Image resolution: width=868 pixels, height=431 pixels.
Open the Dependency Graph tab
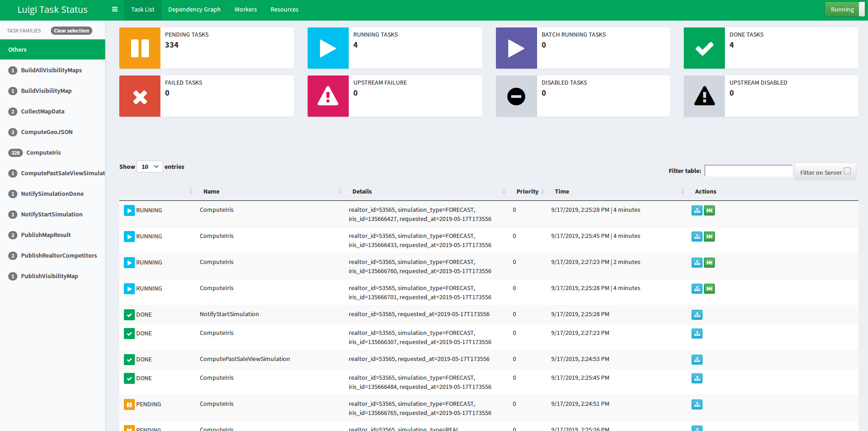coord(194,10)
